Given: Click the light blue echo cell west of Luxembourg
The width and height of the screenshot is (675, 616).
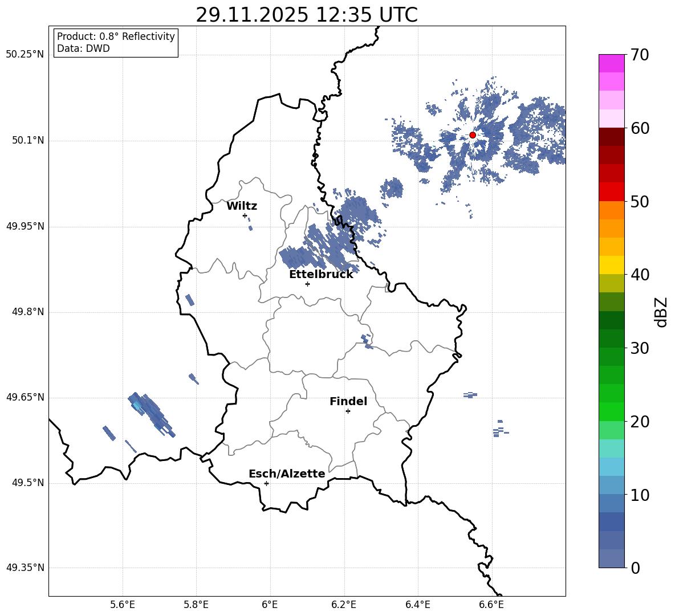Looking at the screenshot, I should tap(137, 405).
